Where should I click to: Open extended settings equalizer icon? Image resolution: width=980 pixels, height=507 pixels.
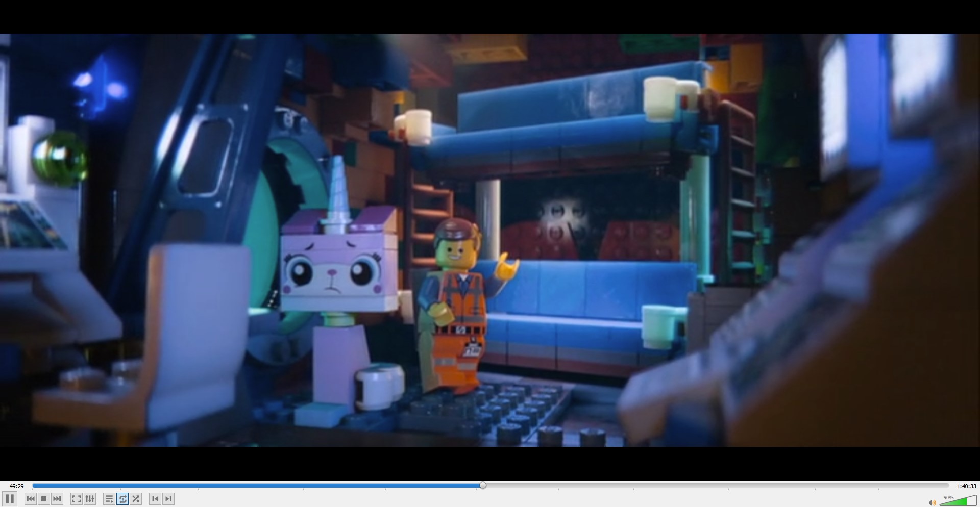[90, 499]
